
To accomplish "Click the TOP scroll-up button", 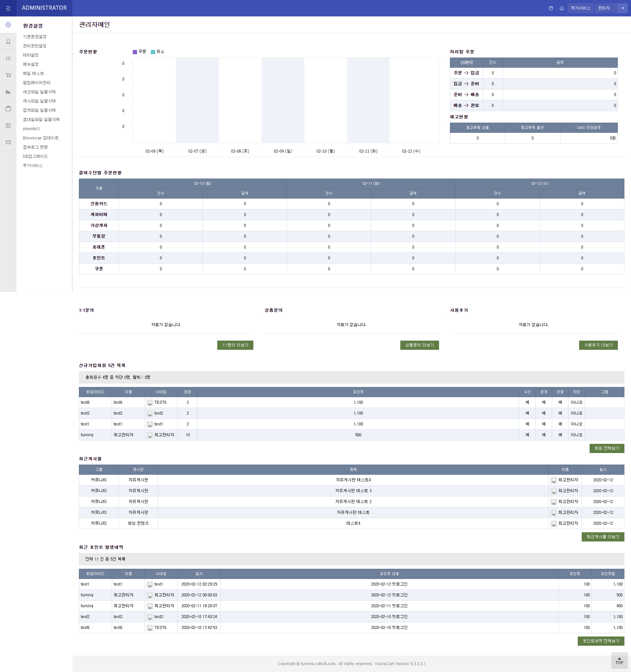I will [619, 660].
